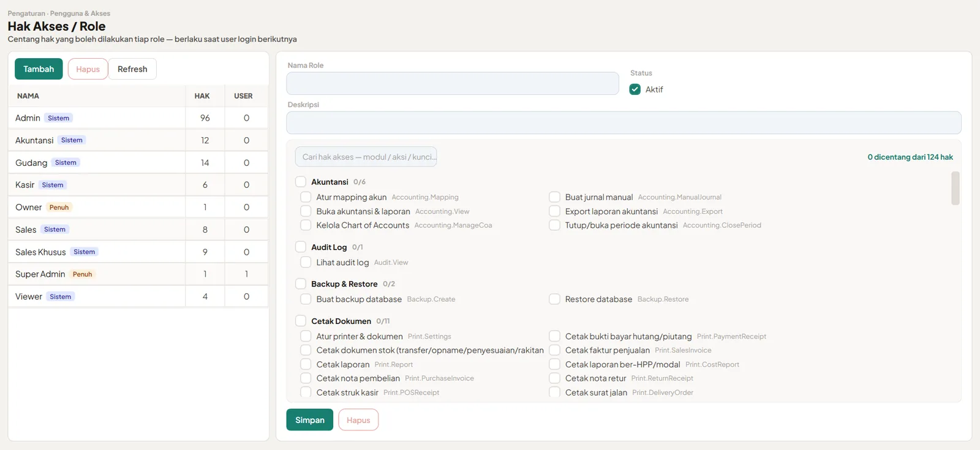This screenshot has height=450, width=980.
Task: Click the permission list scrollbar
Action: click(x=955, y=188)
